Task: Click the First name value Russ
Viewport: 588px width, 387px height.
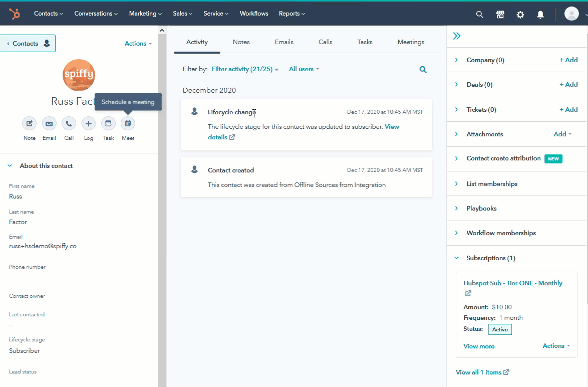Action: pos(16,197)
